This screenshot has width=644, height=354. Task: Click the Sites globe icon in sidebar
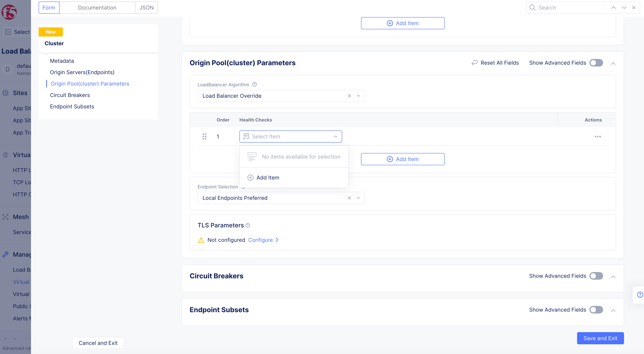(x=5, y=93)
